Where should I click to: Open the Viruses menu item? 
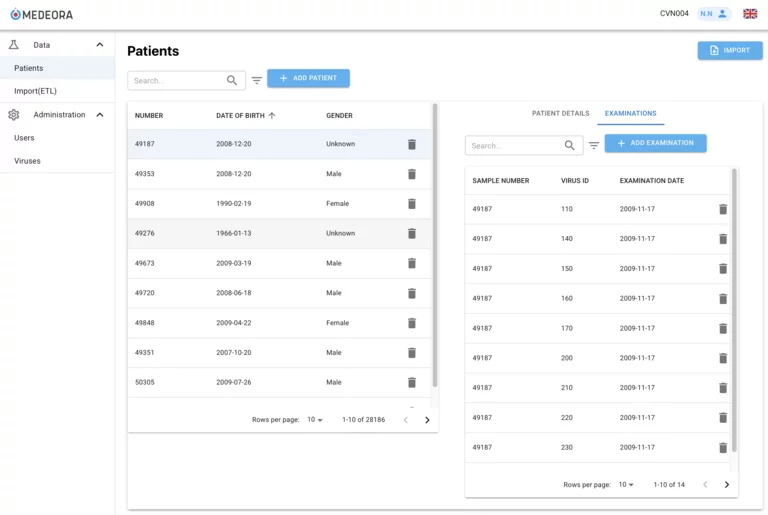[27, 161]
